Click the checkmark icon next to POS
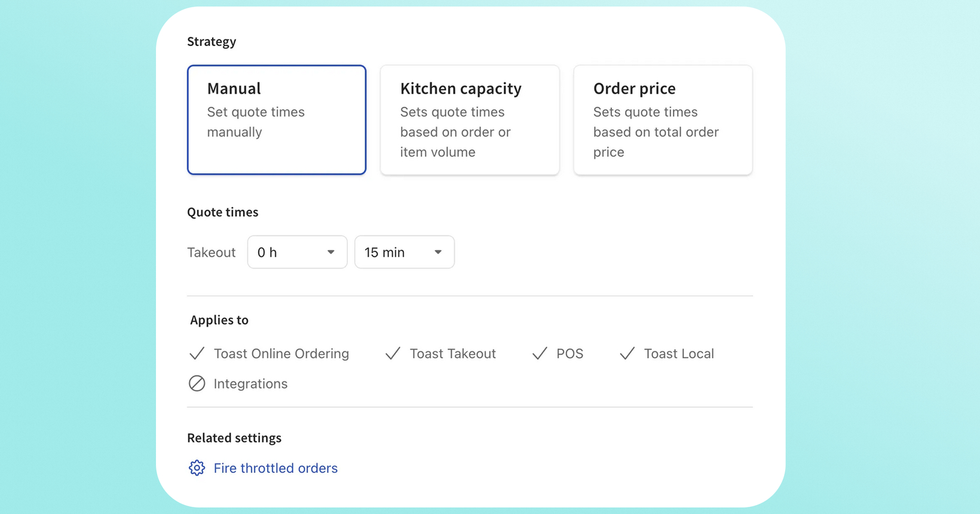Screen dimensions: 980x514 [540, 353]
